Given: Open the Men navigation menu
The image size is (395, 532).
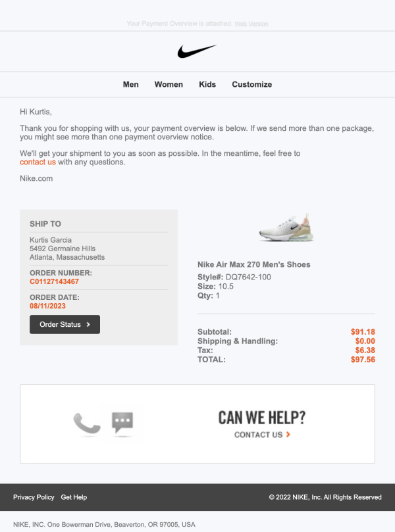Looking at the screenshot, I should point(130,84).
